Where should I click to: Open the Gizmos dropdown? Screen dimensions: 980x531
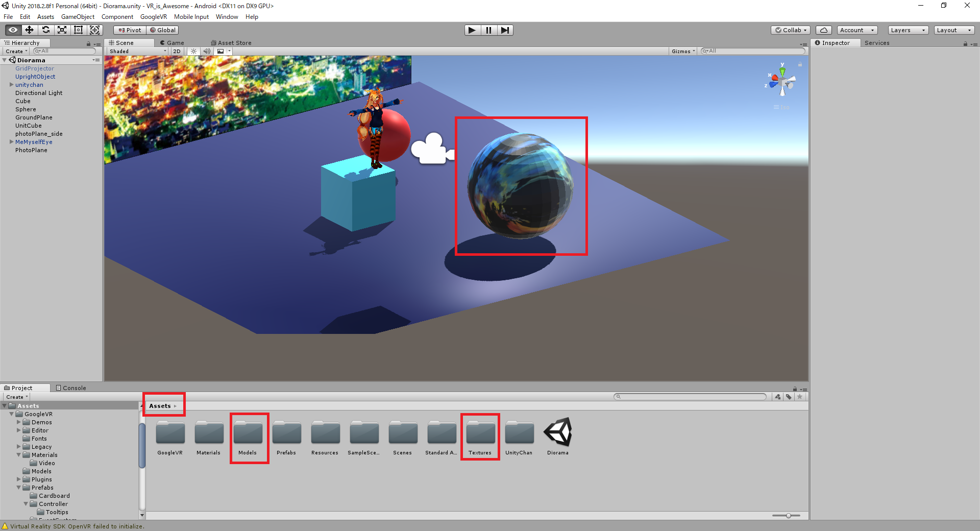pos(683,51)
